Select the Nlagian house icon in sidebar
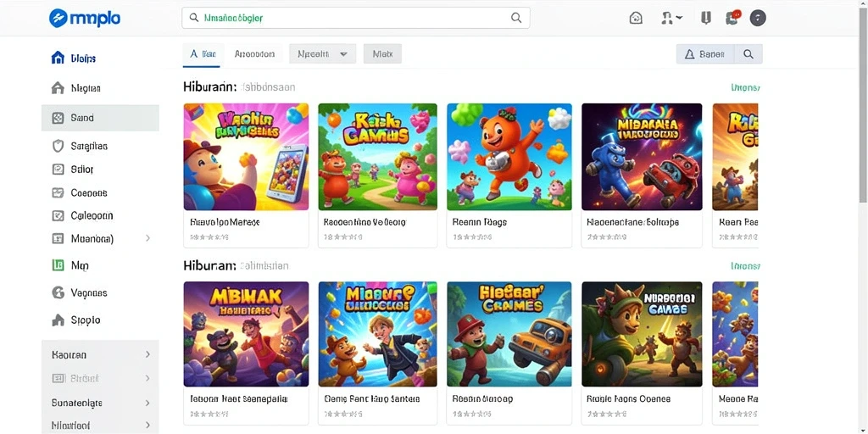The width and height of the screenshot is (868, 434). tap(58, 88)
